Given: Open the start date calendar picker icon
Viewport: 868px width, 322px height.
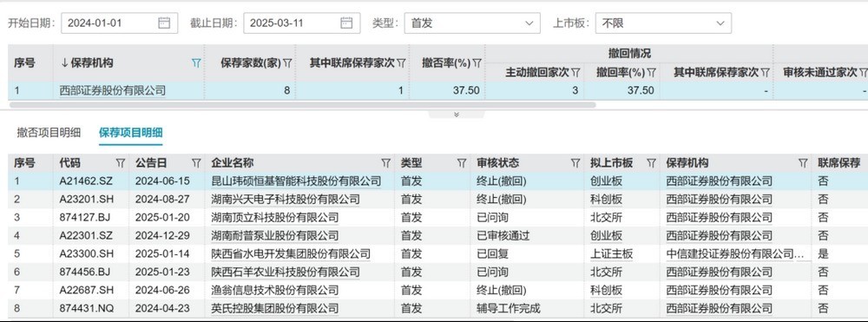Looking at the screenshot, I should (164, 23).
